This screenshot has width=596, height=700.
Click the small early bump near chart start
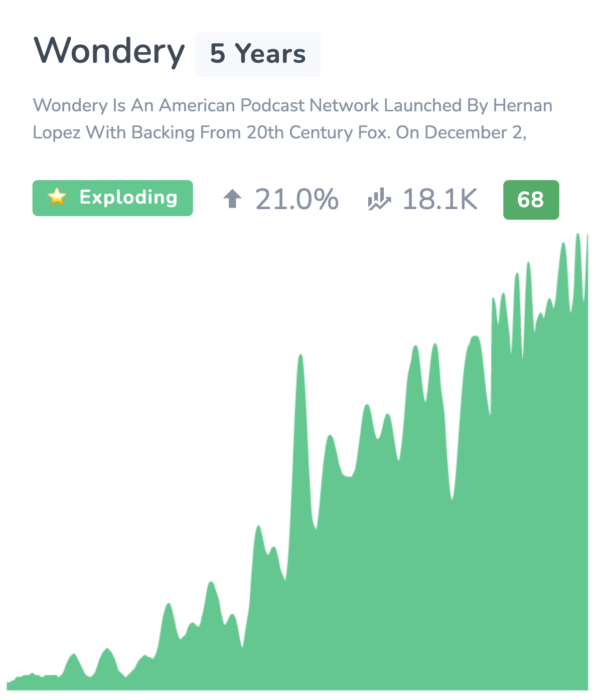[74, 656]
